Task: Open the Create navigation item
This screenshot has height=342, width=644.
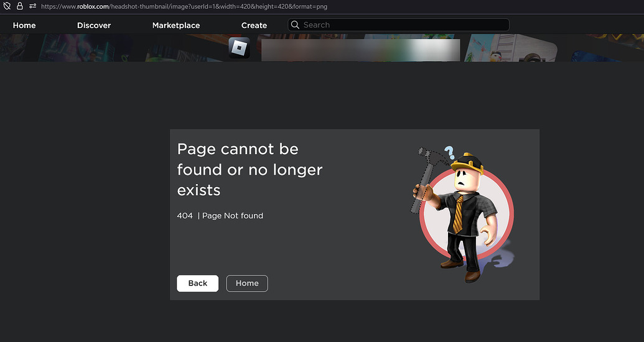Action: pos(254,25)
